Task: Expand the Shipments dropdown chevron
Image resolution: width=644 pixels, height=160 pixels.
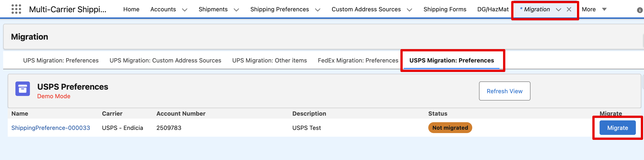Action: coord(236,10)
